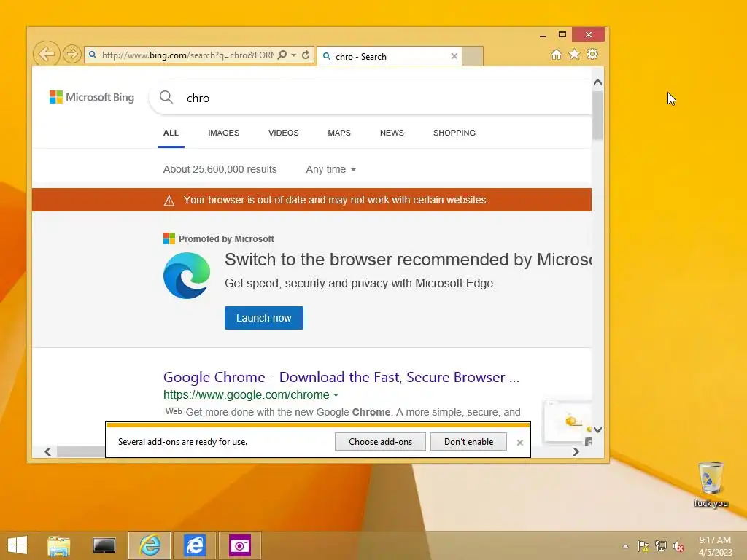The width and height of the screenshot is (747, 560).
Task: Switch to the SHOPPING tab
Action: coord(454,133)
